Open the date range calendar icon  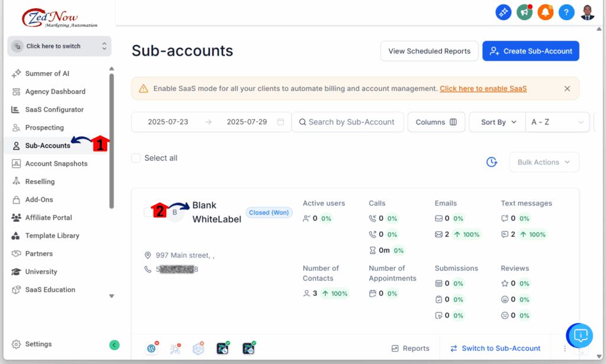(281, 122)
